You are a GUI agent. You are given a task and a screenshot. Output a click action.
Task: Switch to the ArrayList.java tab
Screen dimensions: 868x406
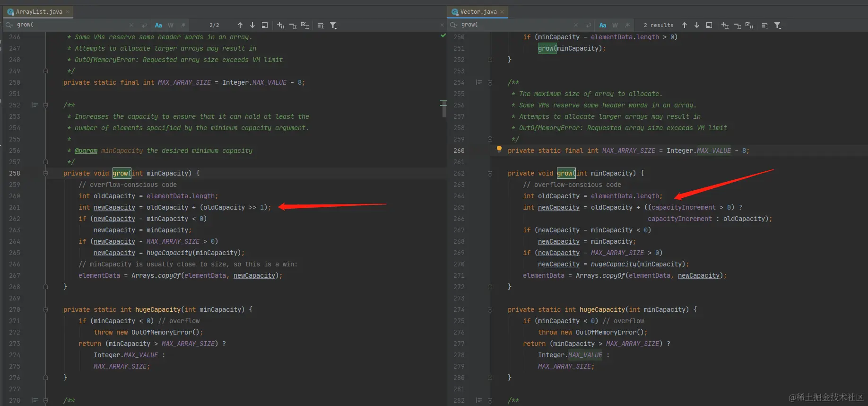tap(39, 12)
